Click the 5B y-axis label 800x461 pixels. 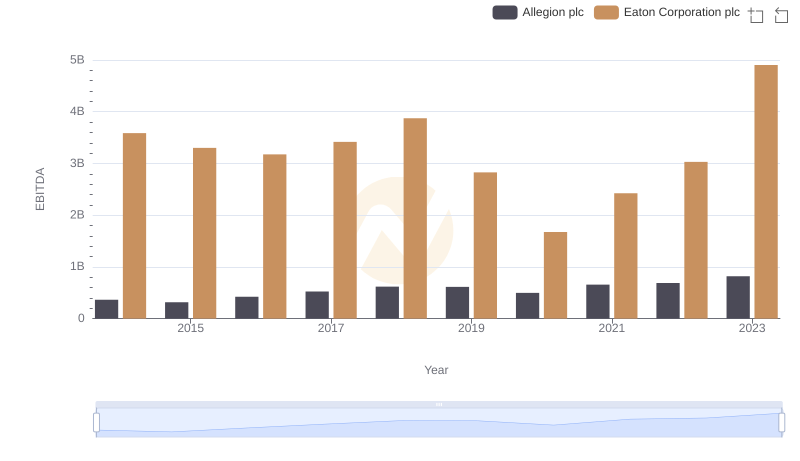(77, 60)
